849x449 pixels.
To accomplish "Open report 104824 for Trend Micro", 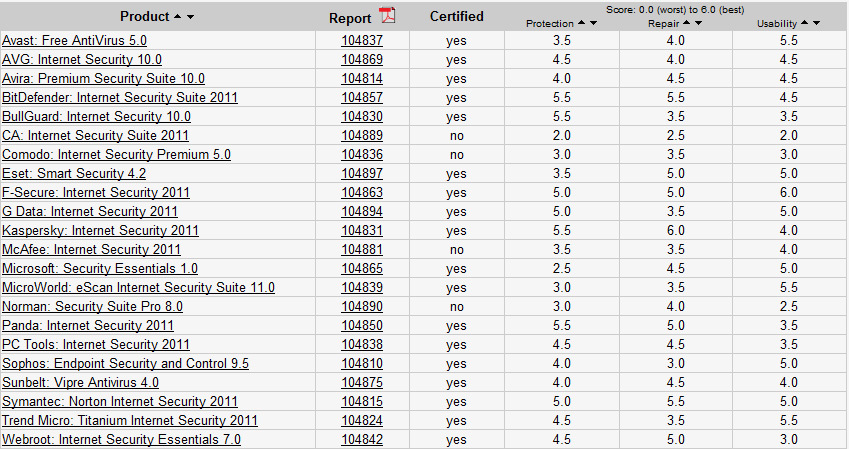I will click(362, 420).
